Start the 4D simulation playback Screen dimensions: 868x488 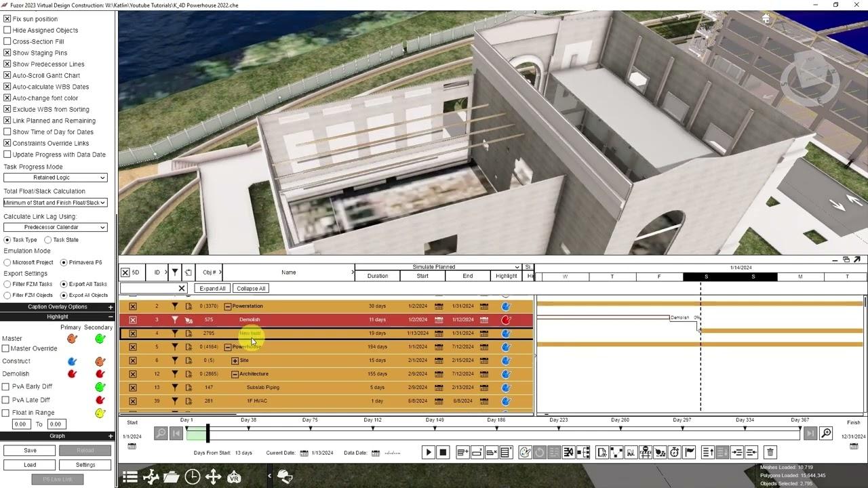tap(428, 452)
